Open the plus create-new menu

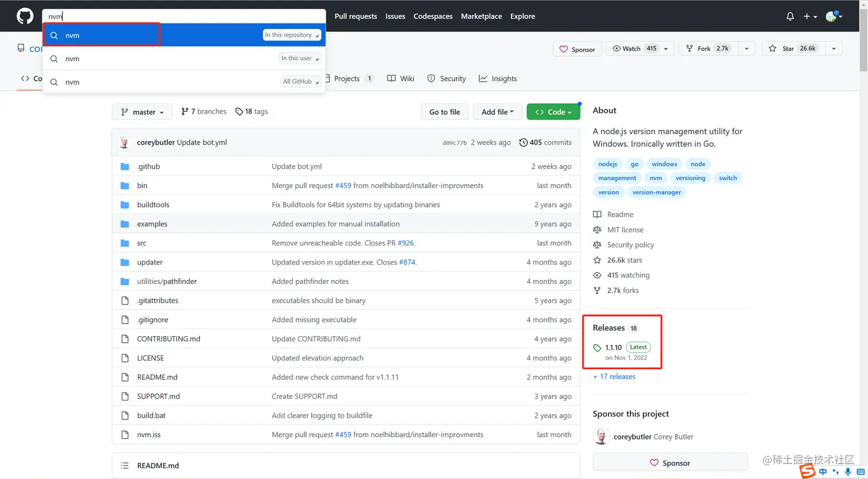810,17
